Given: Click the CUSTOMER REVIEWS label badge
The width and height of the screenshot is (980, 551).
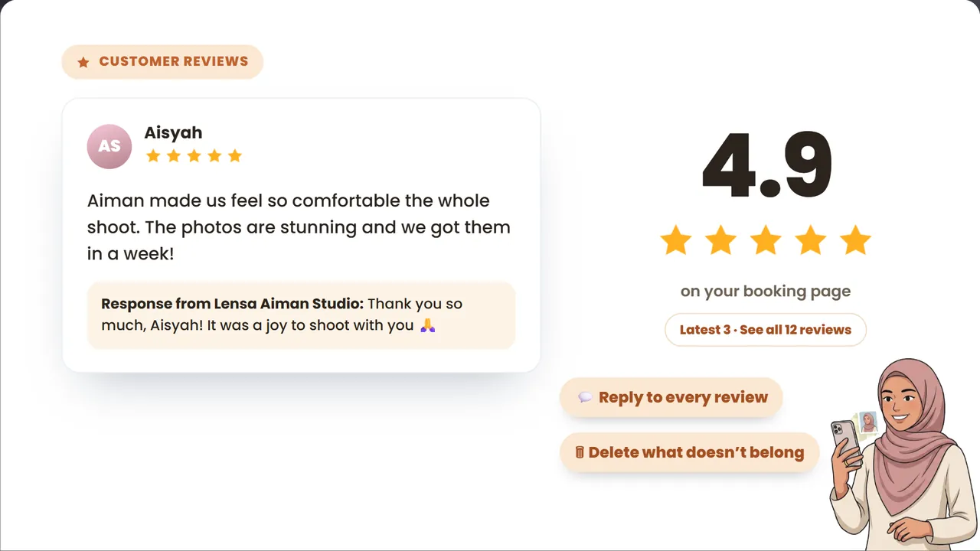Looking at the screenshot, I should (162, 62).
